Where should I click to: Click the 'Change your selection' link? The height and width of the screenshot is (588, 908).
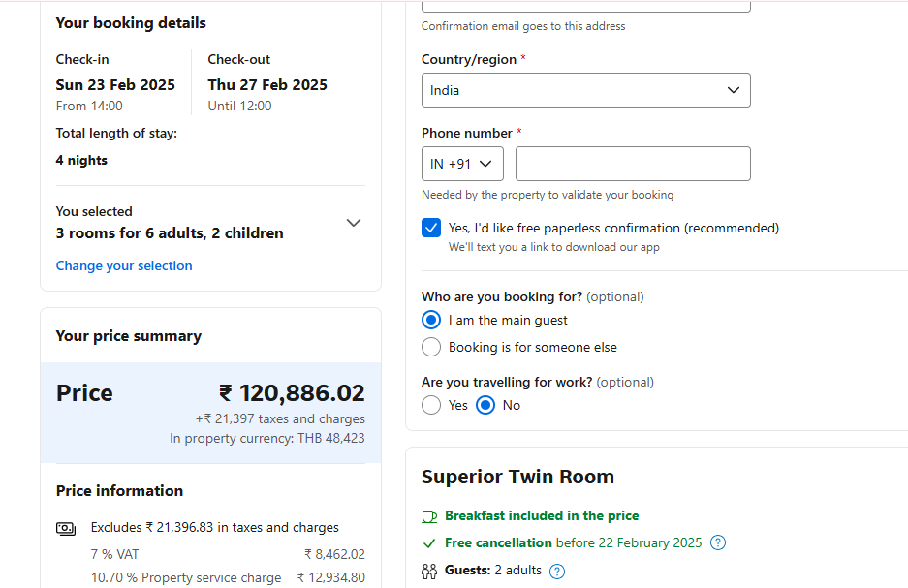[124, 265]
